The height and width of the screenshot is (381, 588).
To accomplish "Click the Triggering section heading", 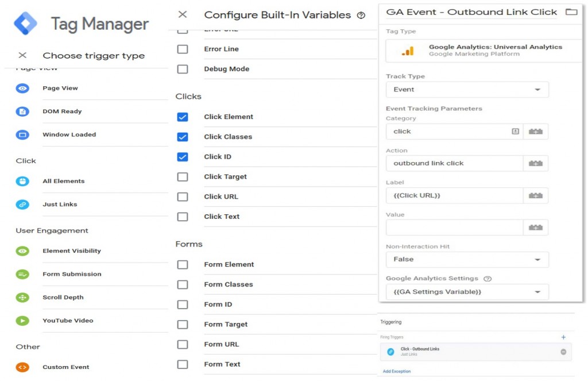I will pos(390,322).
